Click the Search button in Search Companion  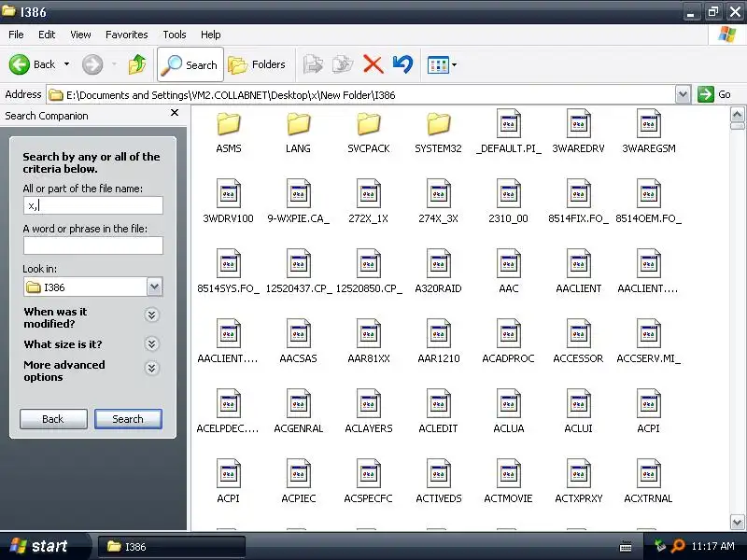[x=128, y=419]
